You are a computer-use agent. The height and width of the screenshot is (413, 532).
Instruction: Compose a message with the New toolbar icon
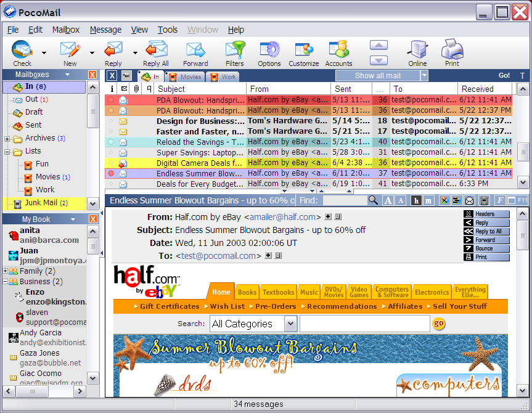point(70,50)
